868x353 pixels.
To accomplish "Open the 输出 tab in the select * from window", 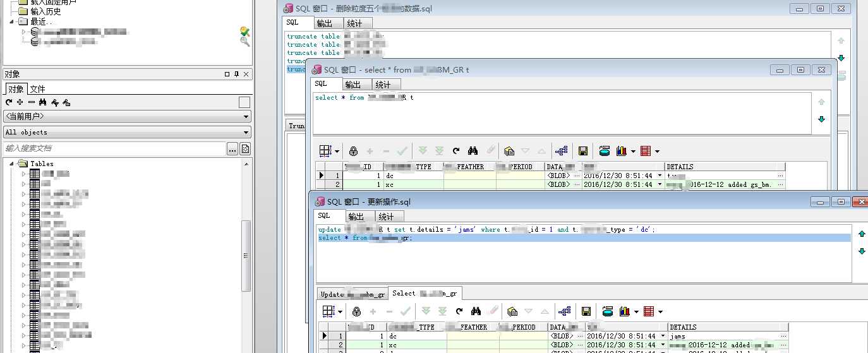I will tap(353, 85).
